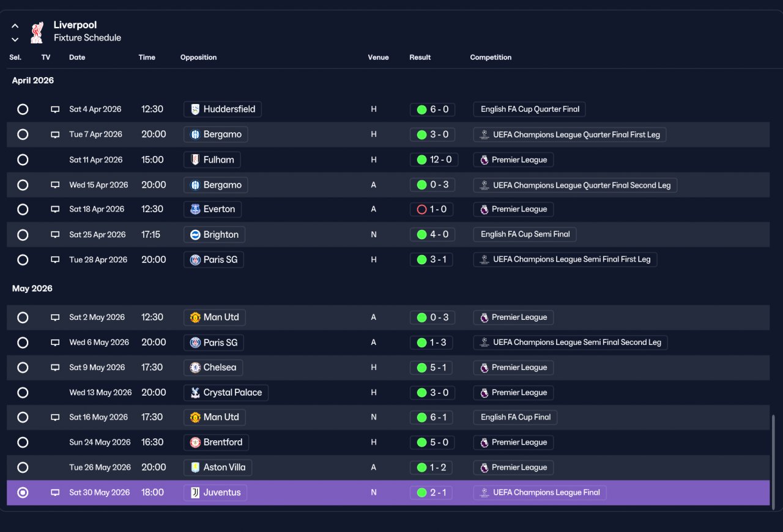The width and height of the screenshot is (783, 532).
Task: Select the radio button for Chelsea fixture
Action: click(x=23, y=368)
